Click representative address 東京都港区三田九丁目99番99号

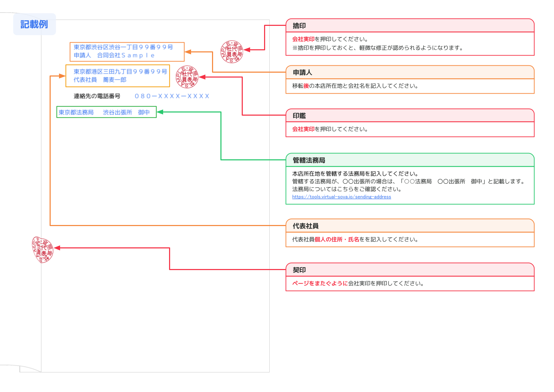(120, 72)
